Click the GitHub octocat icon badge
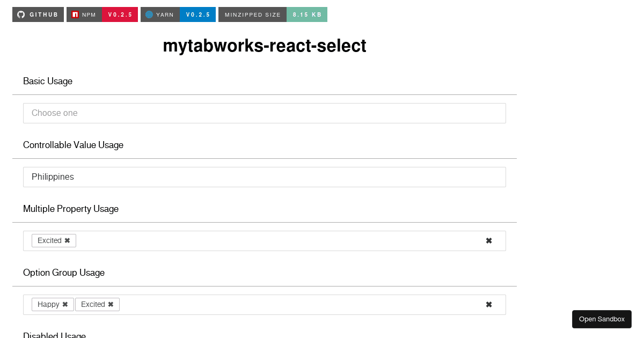The height and width of the screenshot is (338, 644). point(20,14)
